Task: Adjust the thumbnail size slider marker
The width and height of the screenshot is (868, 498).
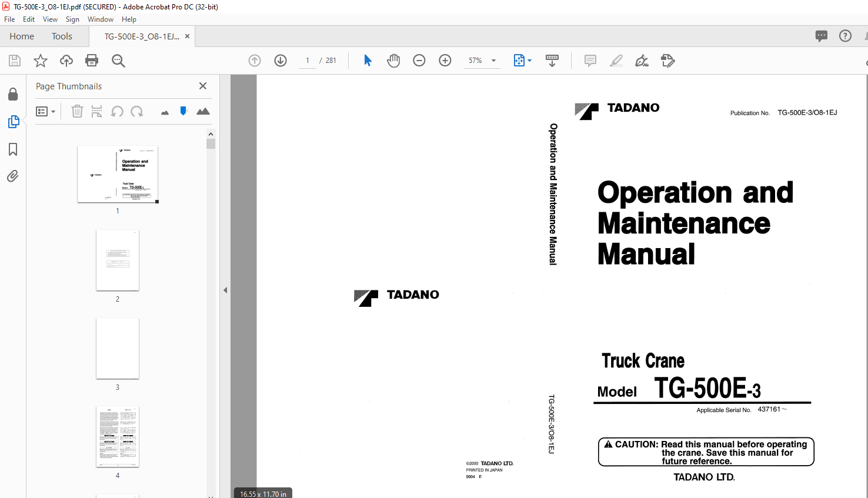Action: click(183, 111)
